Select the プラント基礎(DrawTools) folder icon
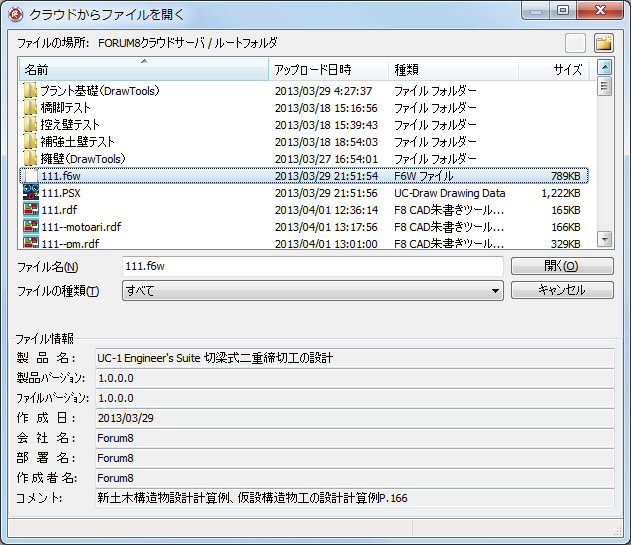This screenshot has width=631, height=545. [x=30, y=91]
